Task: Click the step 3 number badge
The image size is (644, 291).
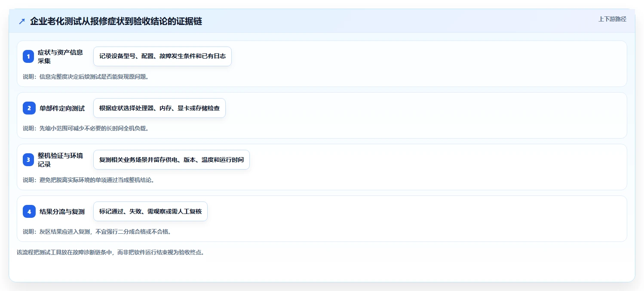Action: [x=29, y=160]
